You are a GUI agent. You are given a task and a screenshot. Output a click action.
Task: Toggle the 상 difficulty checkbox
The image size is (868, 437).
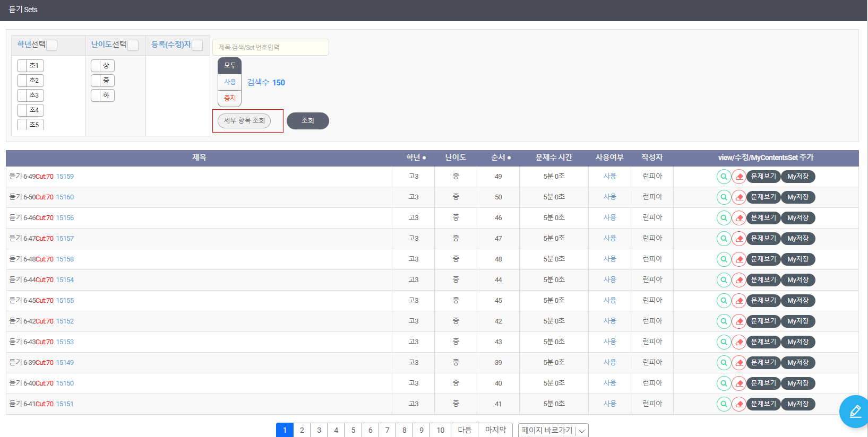point(96,66)
